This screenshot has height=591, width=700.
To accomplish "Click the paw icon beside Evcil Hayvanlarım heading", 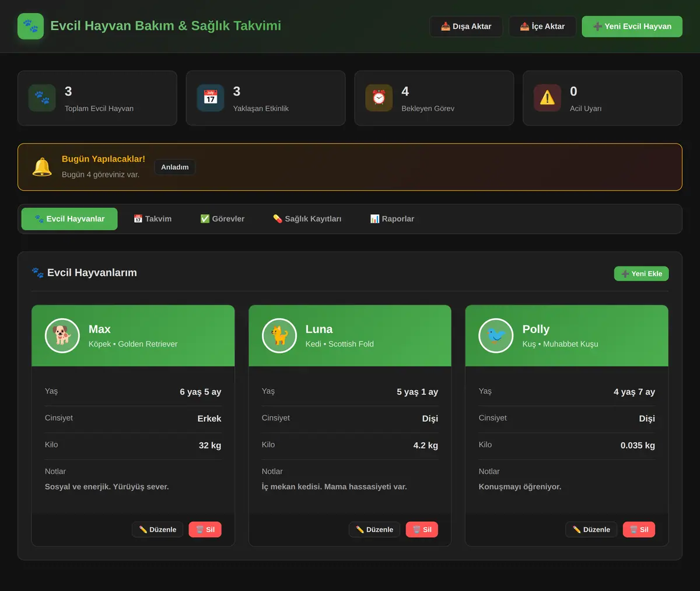I will point(38,272).
